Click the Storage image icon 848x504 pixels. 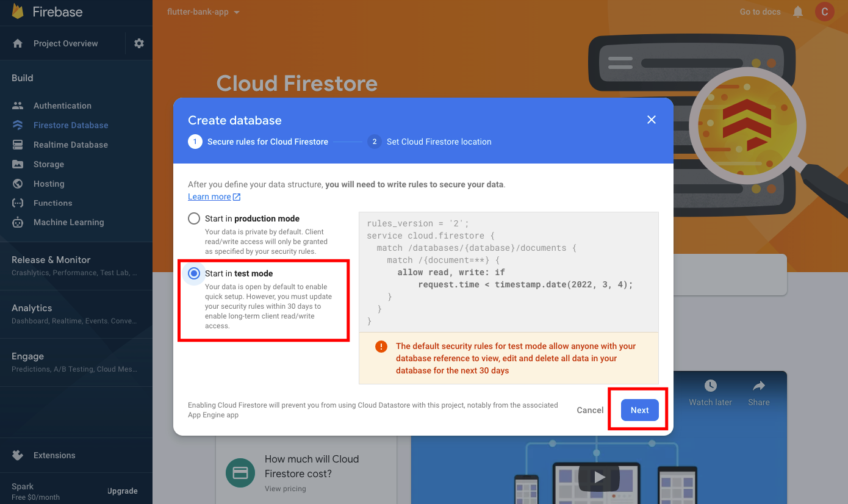(x=18, y=164)
